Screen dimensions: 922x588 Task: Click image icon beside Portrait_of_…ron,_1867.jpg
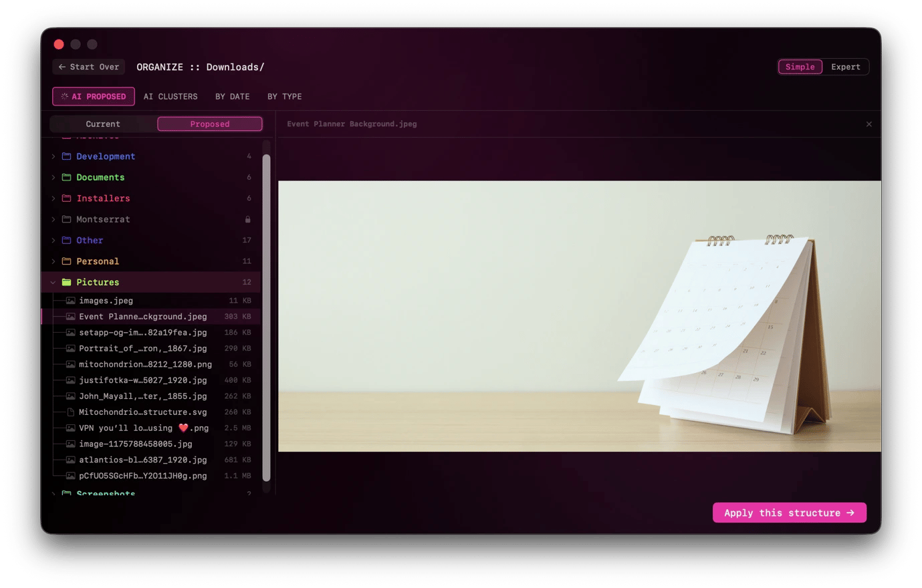(x=70, y=348)
